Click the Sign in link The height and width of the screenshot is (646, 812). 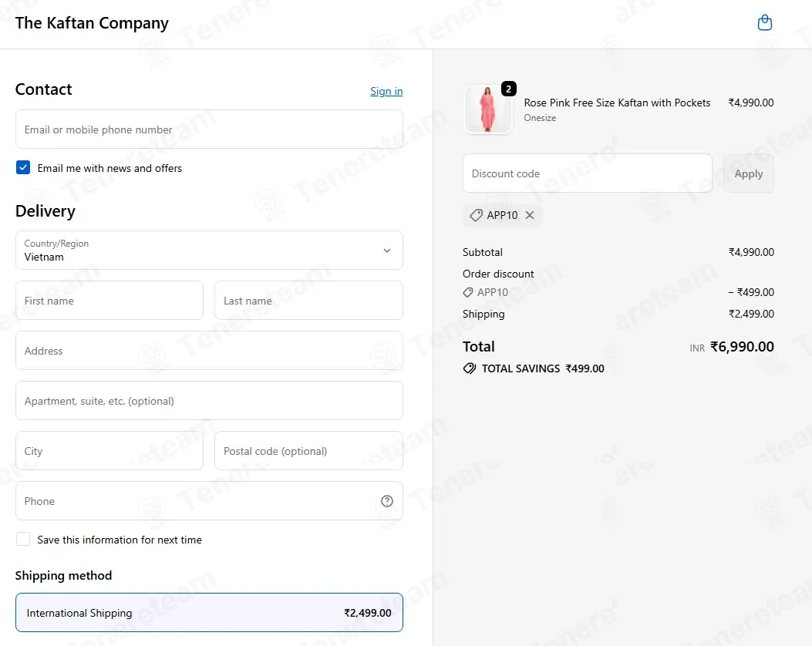tap(386, 91)
